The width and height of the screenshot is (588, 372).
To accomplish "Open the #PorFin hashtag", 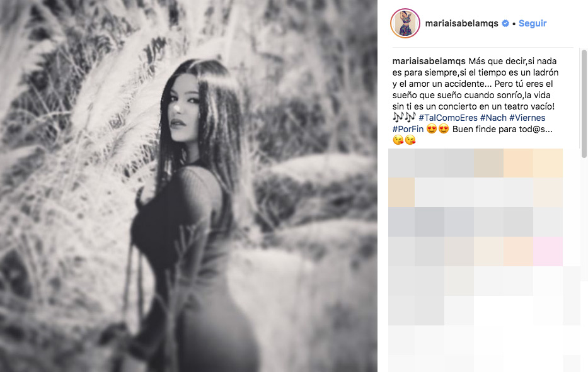I will tap(408, 129).
